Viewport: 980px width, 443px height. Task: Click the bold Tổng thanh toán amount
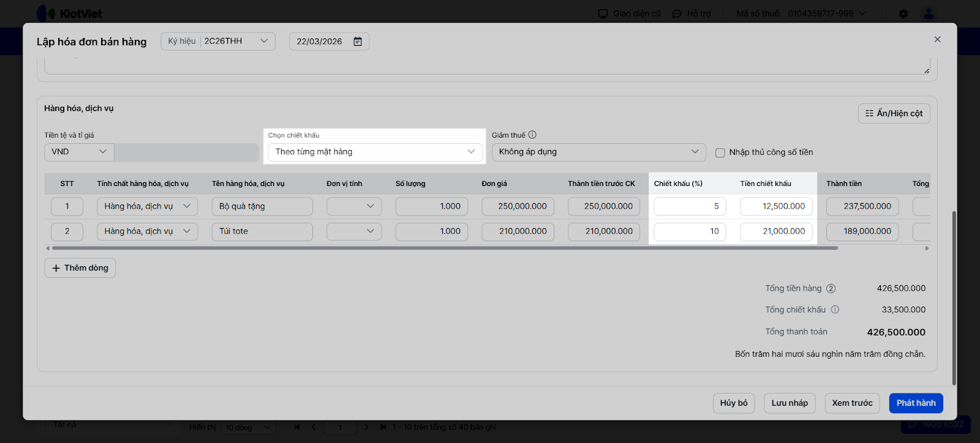click(x=896, y=332)
